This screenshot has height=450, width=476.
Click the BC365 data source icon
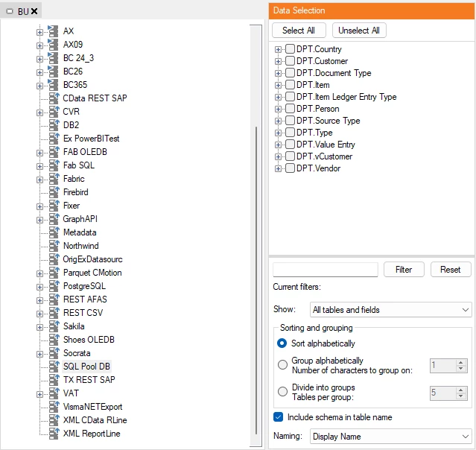pos(53,85)
